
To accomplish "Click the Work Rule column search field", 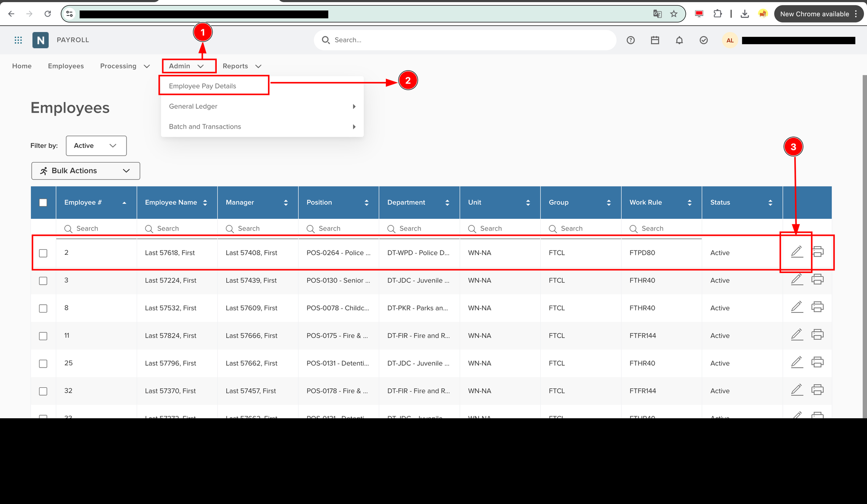I will (x=661, y=228).
